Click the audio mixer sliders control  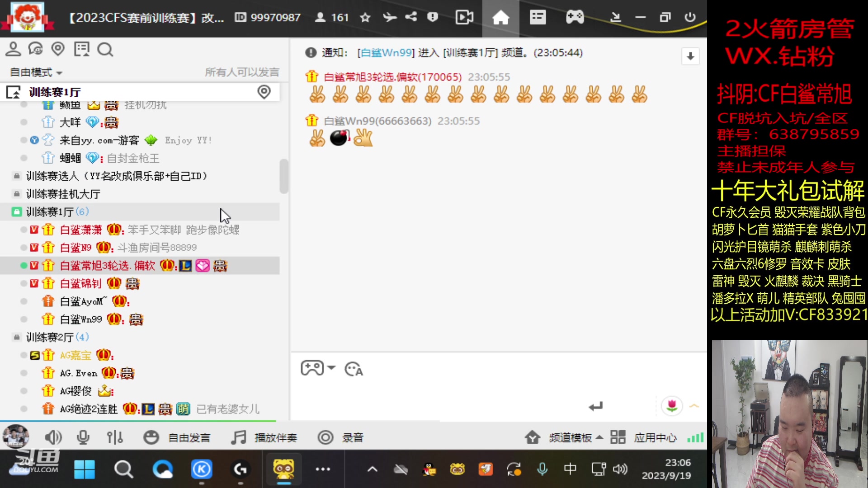click(115, 437)
